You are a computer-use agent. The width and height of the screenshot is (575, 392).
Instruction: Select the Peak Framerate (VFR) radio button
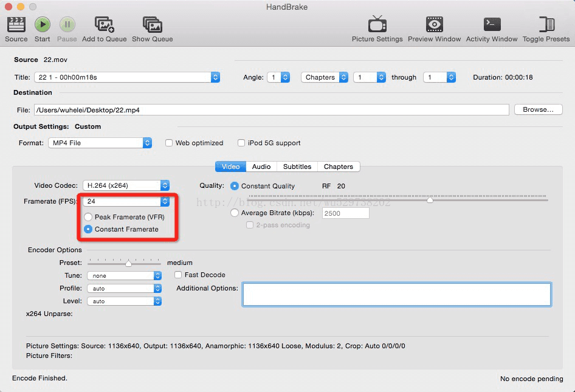[88, 217]
